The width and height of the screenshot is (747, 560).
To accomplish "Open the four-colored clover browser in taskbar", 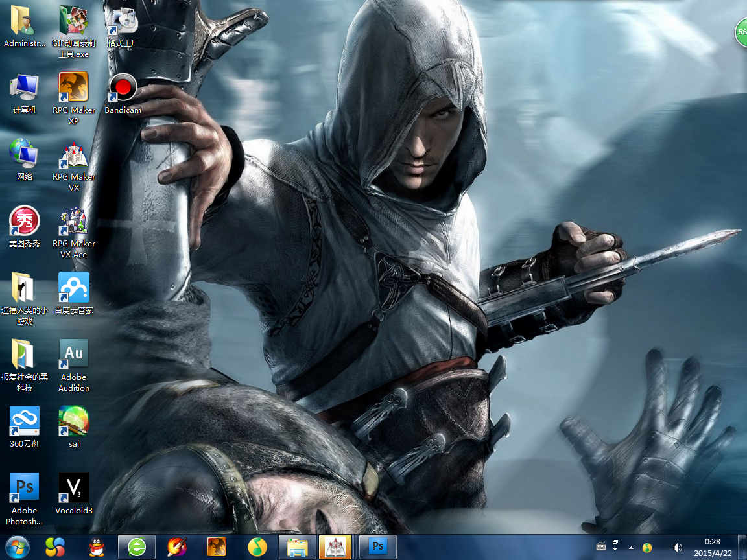I will [54, 547].
